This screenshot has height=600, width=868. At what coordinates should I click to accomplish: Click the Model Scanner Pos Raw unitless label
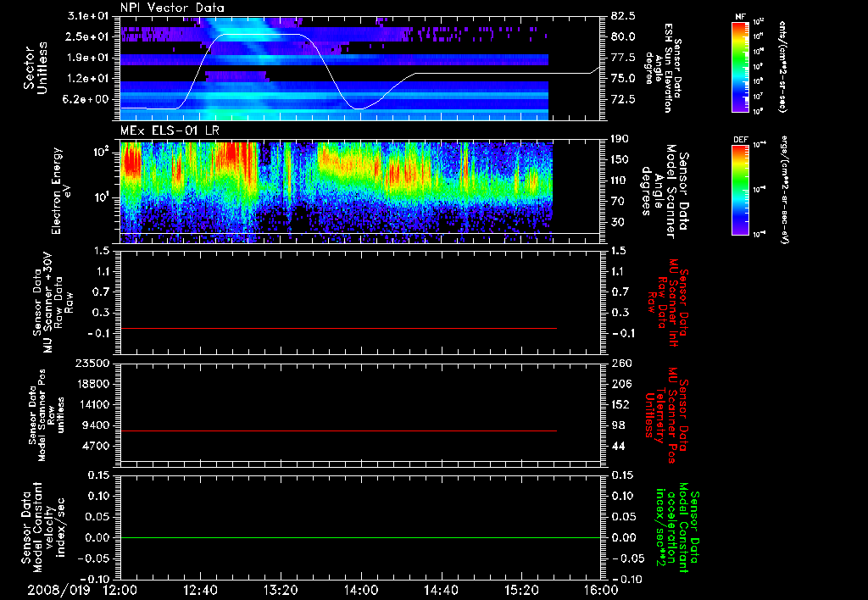click(47, 415)
